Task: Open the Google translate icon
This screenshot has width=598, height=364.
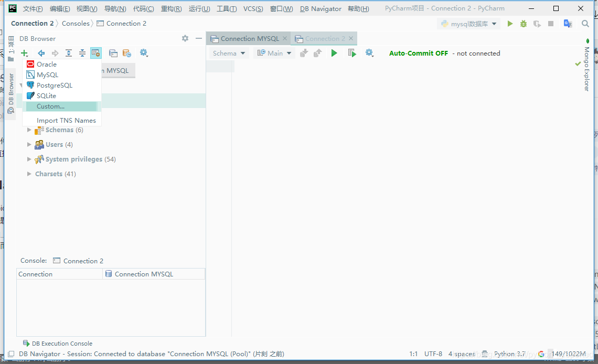Action: point(568,24)
